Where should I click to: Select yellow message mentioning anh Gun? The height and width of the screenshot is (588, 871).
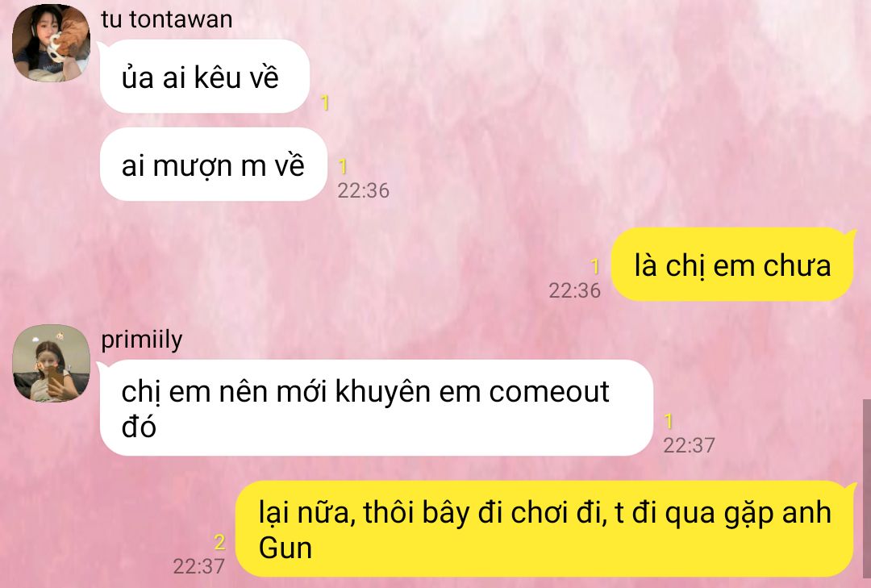point(545,529)
